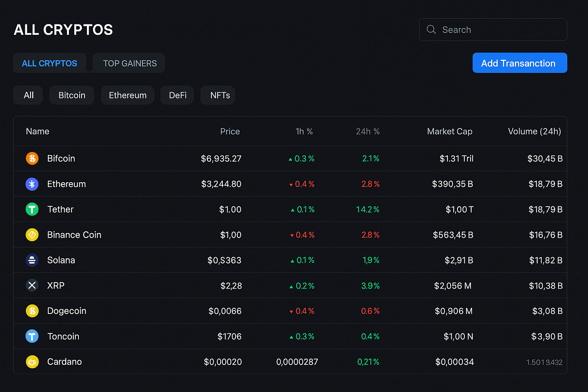Click the Binance Coin yellow icon
This screenshot has height=392, width=588.
32,235
